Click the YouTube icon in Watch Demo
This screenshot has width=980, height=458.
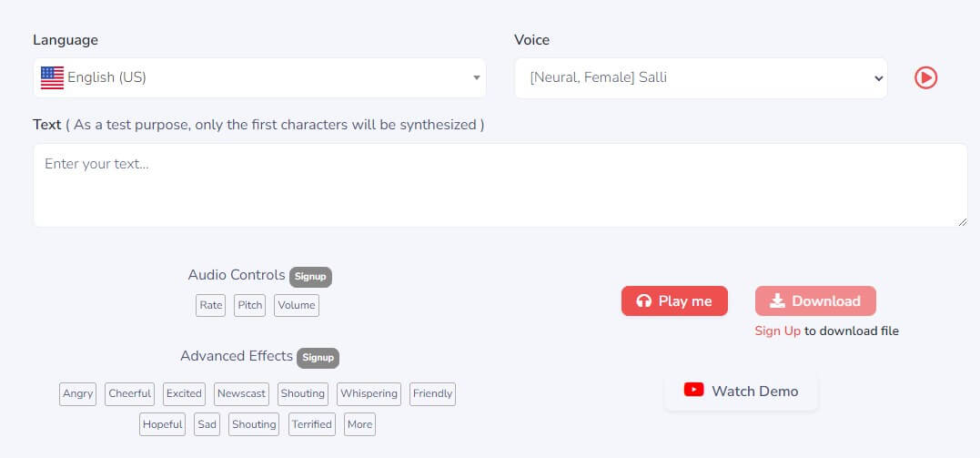tap(693, 390)
